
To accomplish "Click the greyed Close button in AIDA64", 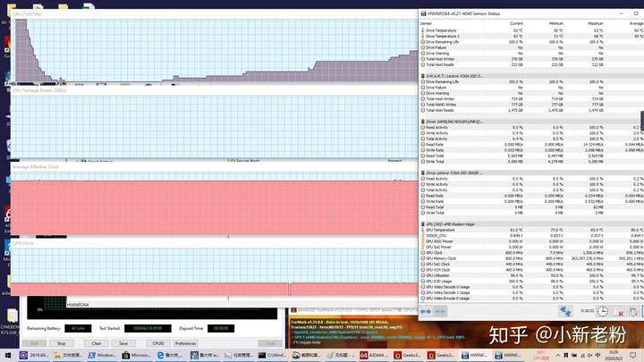I will point(270,343).
